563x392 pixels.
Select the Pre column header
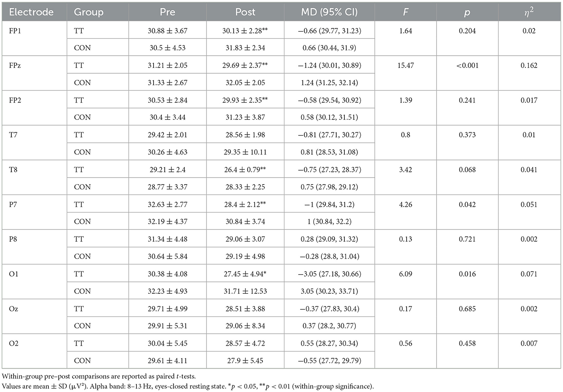pyautogui.click(x=167, y=12)
